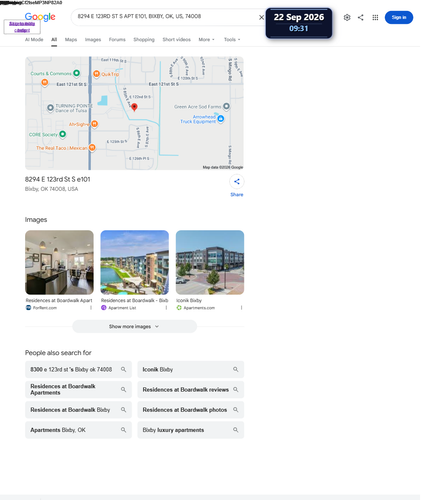Click the ForRent.com source label
The height and width of the screenshot is (500, 425).
tap(45, 308)
